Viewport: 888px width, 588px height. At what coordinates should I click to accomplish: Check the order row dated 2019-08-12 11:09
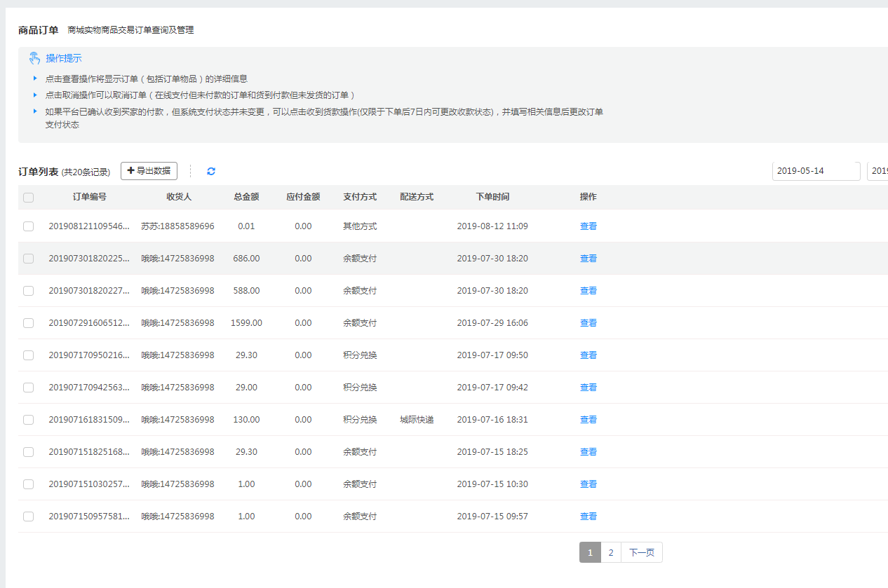tap(28, 226)
